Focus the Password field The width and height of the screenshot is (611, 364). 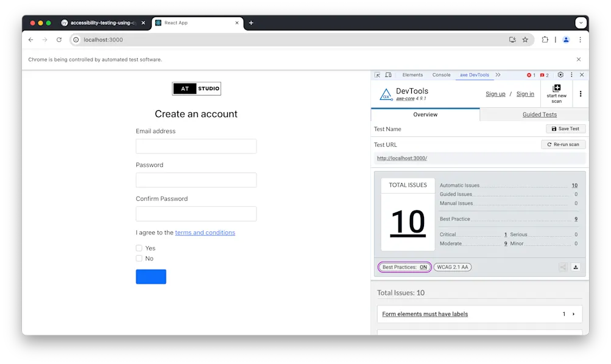coord(196,180)
